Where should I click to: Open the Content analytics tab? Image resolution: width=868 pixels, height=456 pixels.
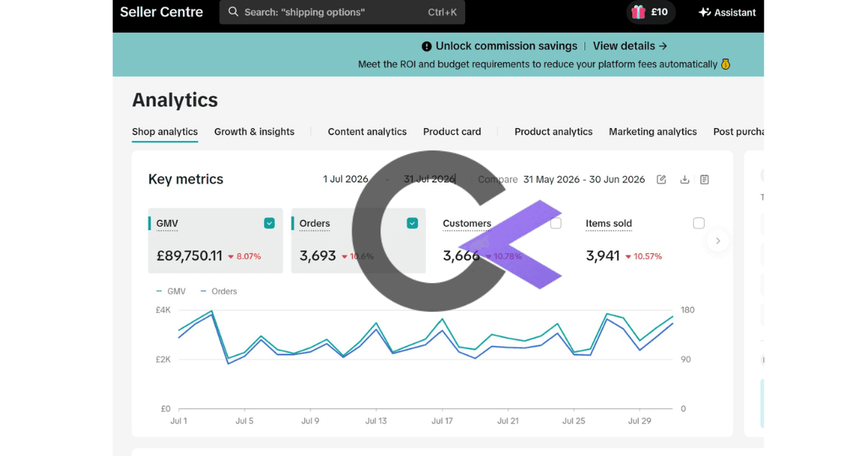367,132
